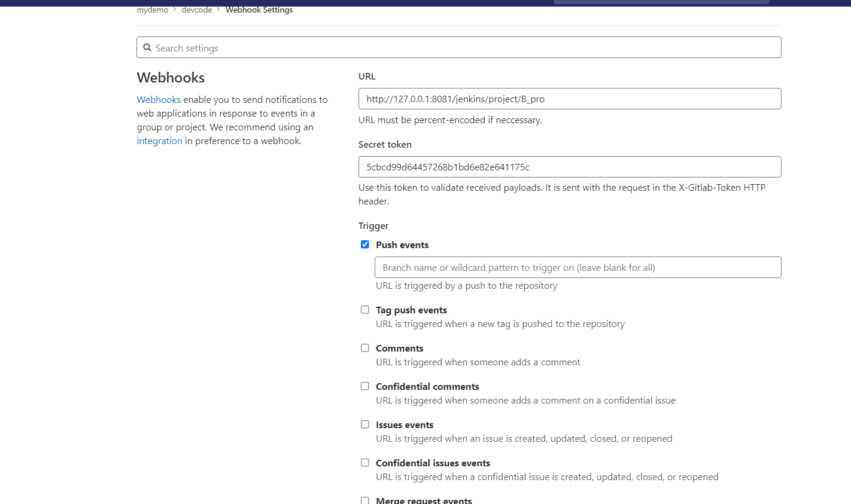
Task: Click into the webhook URL field
Action: 570,99
